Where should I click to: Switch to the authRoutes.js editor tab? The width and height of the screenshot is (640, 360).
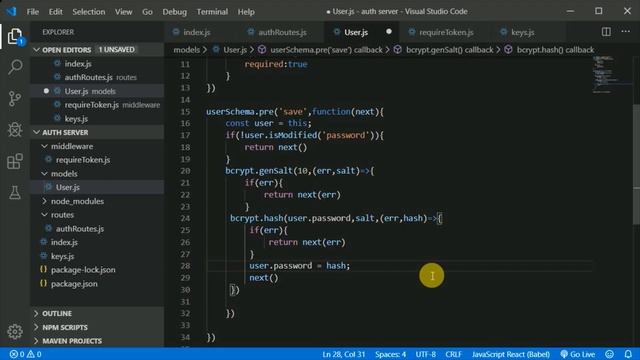coord(282,32)
